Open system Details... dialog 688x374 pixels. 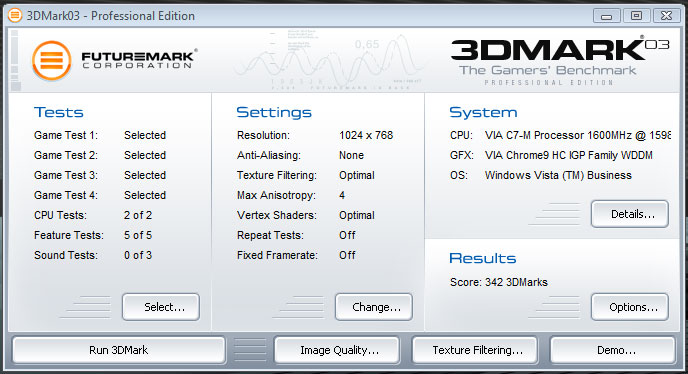click(630, 214)
